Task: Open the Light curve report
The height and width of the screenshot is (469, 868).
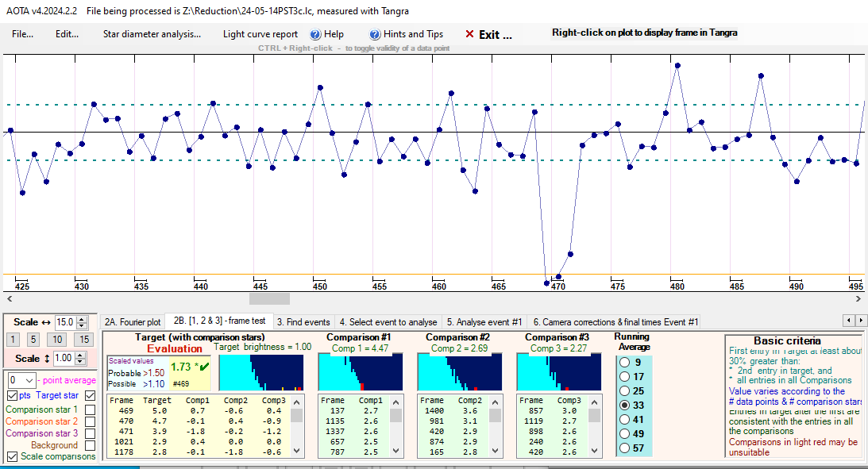Action: click(260, 34)
